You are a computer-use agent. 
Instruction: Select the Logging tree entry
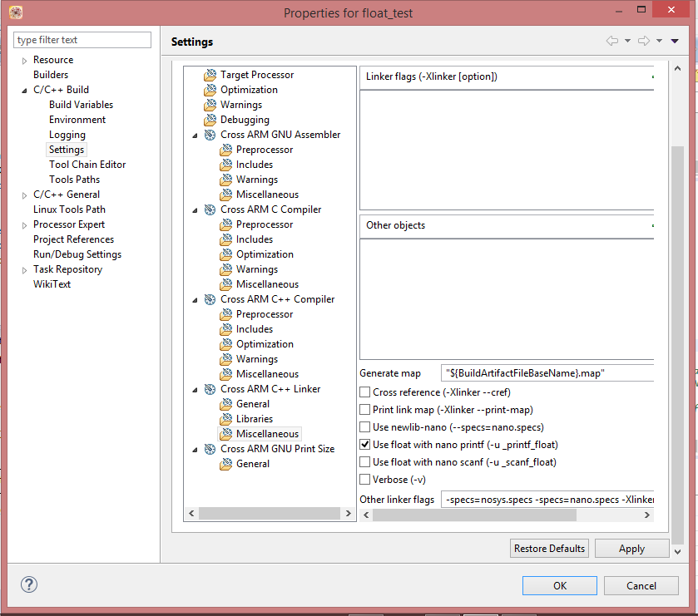[67, 135]
